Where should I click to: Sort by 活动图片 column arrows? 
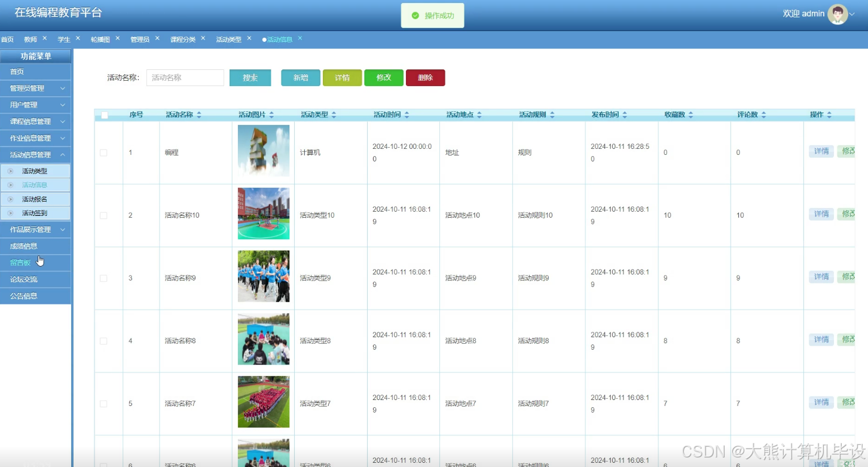271,115
